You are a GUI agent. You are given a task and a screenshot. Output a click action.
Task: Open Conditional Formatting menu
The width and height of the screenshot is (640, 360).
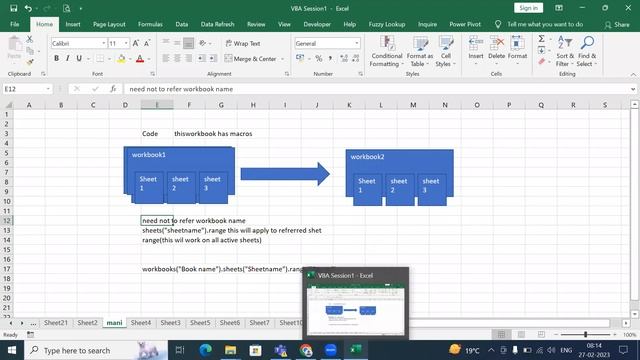(x=387, y=51)
